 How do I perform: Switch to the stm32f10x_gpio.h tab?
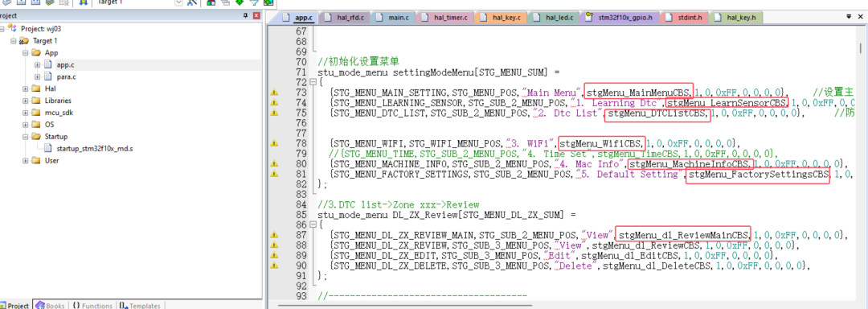(x=620, y=18)
